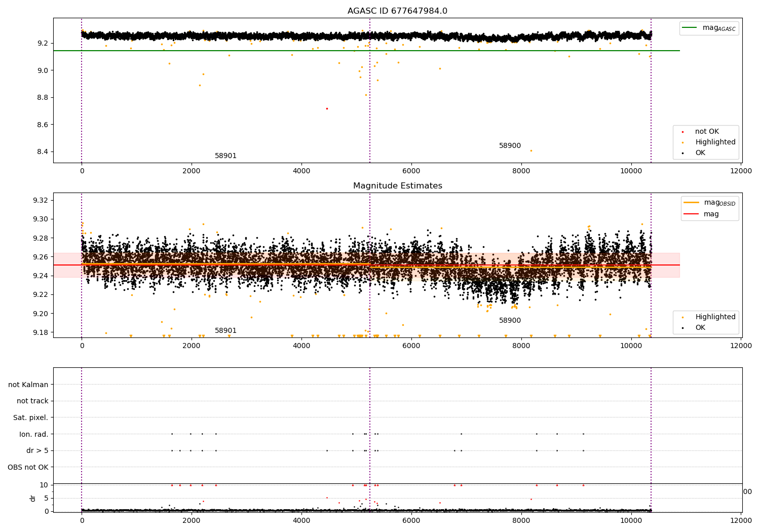Click the "not track" row label
Screen dimensions: 760x532
[x=32, y=401]
